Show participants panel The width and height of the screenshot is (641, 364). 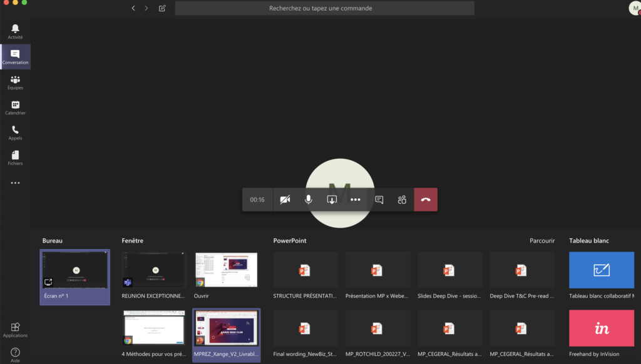pos(402,200)
